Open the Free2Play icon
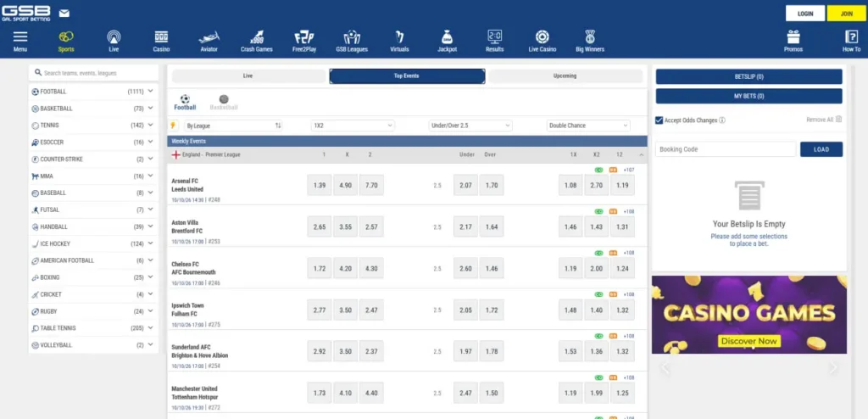 (304, 37)
